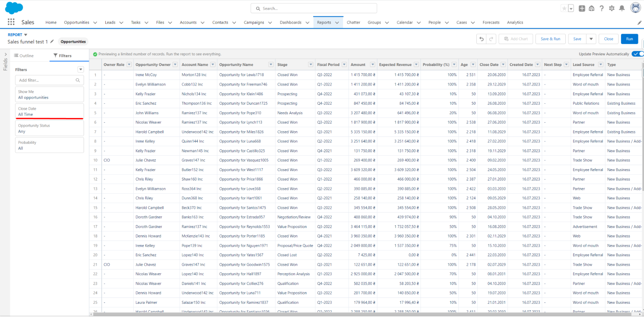
Task: Open help with the question mark icon
Action: [601, 8]
